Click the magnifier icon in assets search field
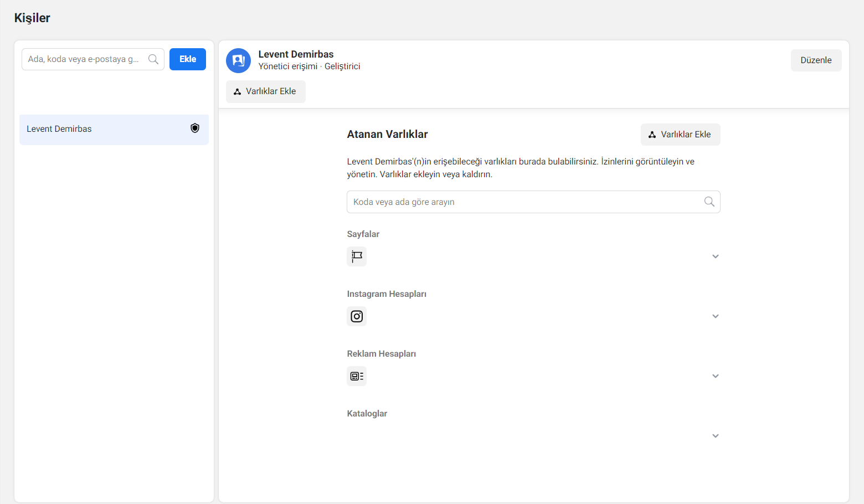 point(709,202)
